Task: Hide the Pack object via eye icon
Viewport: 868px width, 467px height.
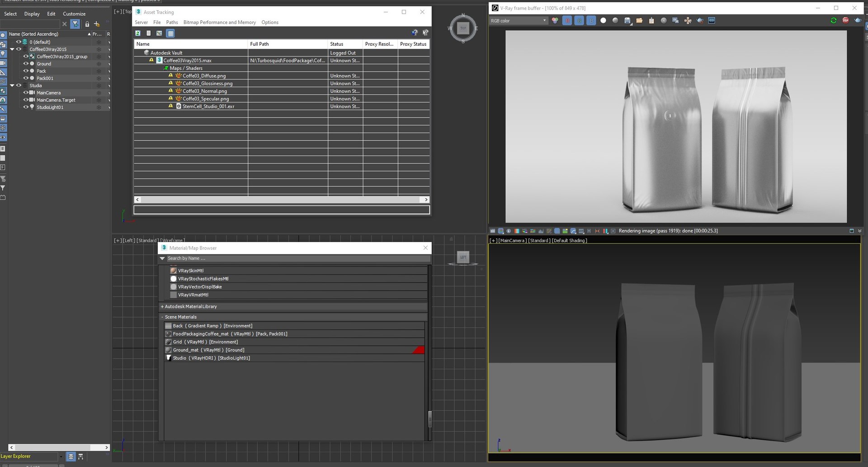Action: 26,71
